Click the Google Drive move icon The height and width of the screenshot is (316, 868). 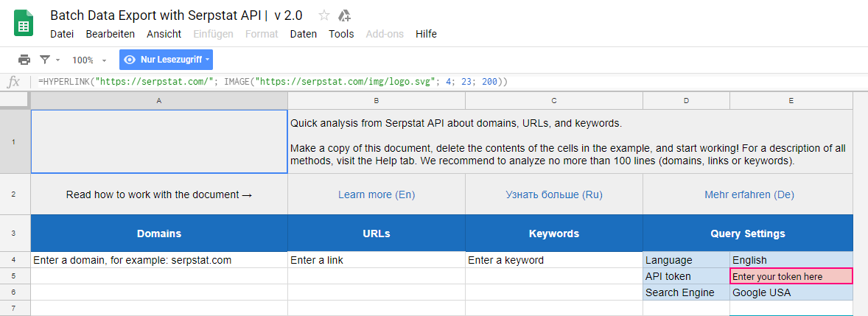(344, 15)
